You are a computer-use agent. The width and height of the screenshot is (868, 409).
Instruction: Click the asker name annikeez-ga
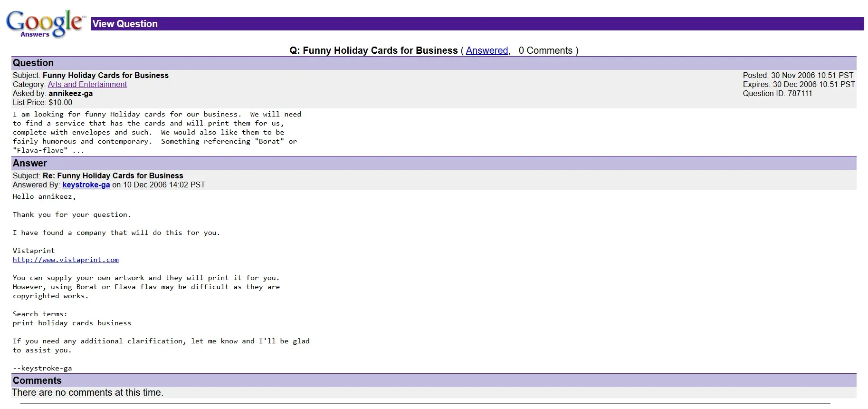[70, 93]
